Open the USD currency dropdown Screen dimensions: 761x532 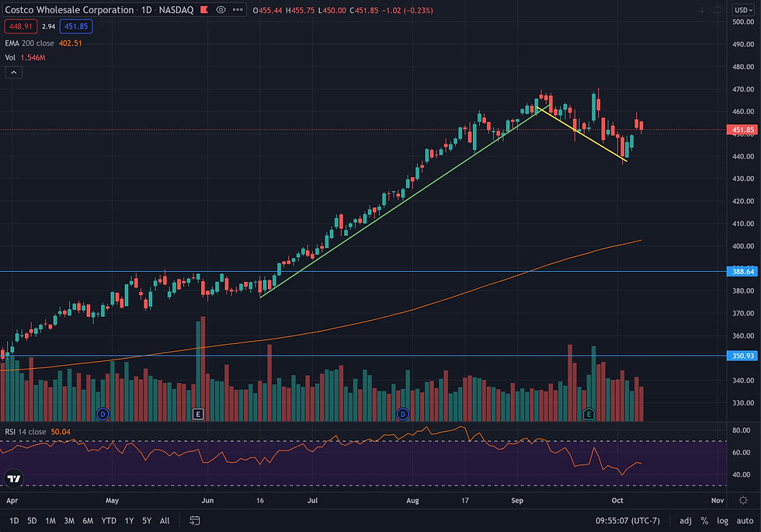pos(743,9)
